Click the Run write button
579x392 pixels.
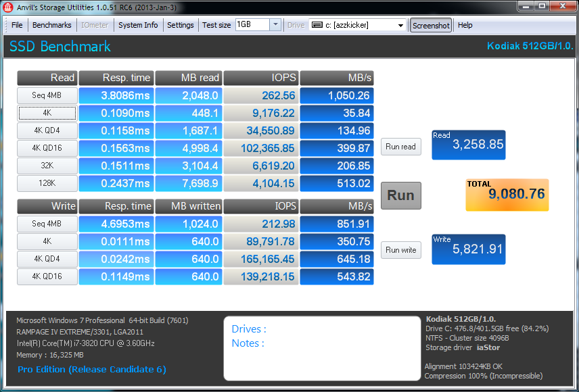coord(401,250)
